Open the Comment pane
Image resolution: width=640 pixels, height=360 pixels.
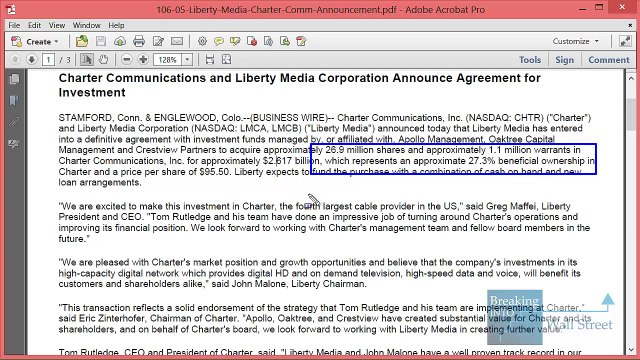[609, 60]
